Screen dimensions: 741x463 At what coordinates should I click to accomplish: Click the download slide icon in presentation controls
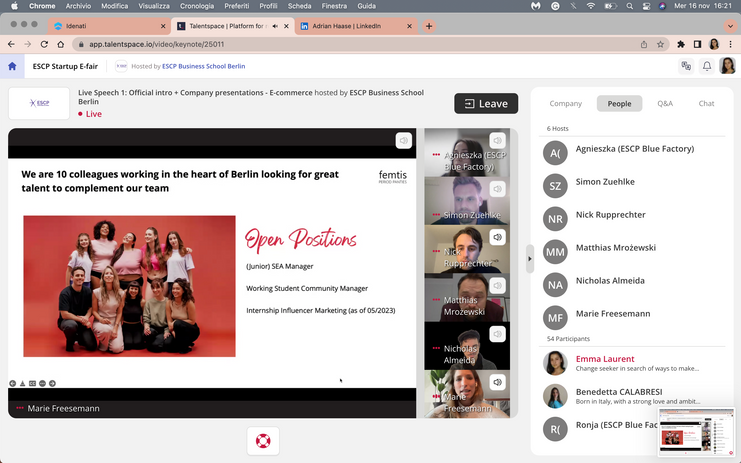coord(22,383)
